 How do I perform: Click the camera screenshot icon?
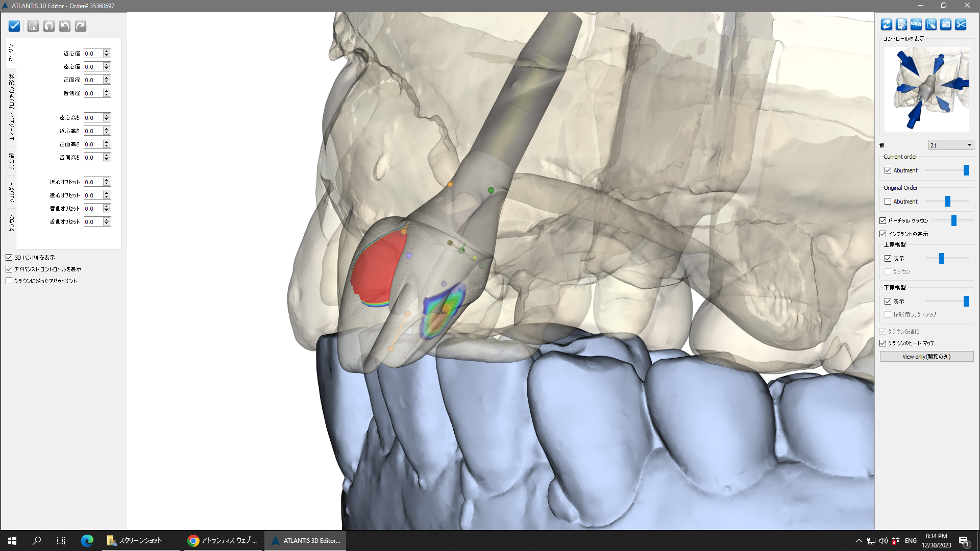pyautogui.click(x=946, y=24)
